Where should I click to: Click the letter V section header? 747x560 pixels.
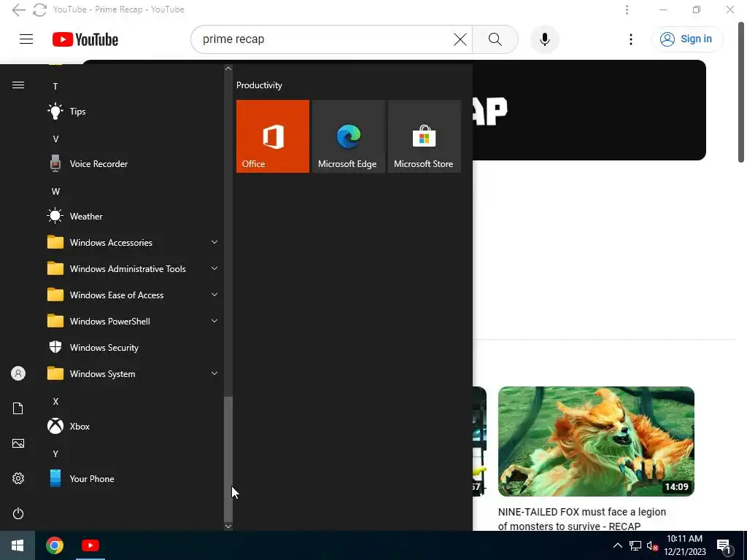coord(55,139)
